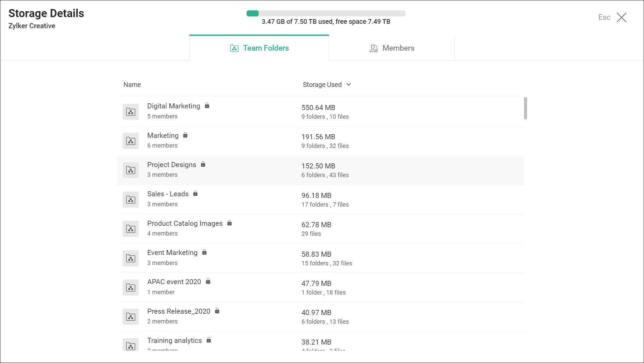Expand the Storage Used sort chevron
The height and width of the screenshot is (363, 644).
349,85
